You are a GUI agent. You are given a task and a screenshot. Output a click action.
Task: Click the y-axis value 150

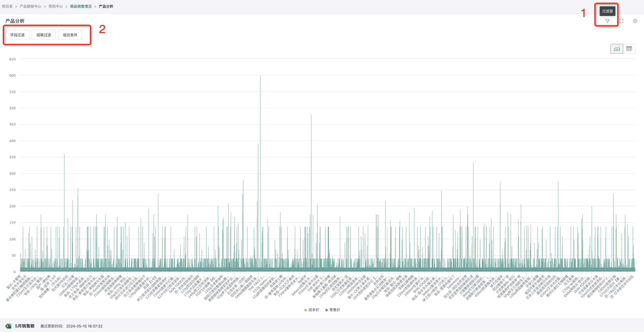(13, 222)
